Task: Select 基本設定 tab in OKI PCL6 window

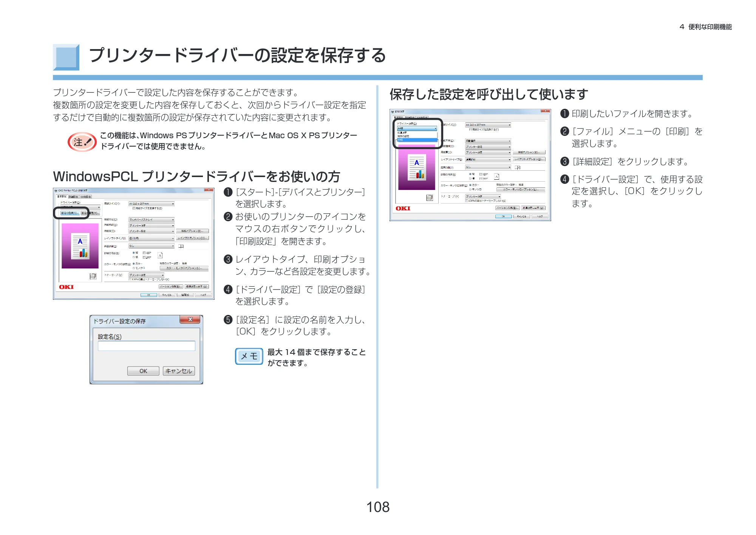Action: coord(62,196)
